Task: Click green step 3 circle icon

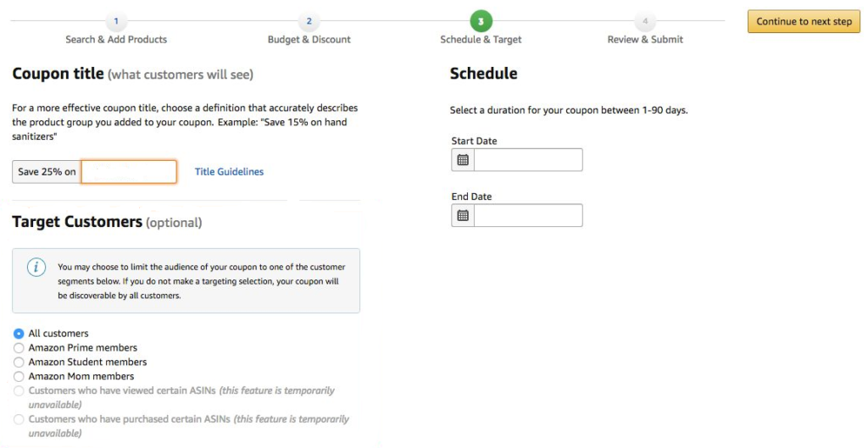Action: tap(481, 21)
